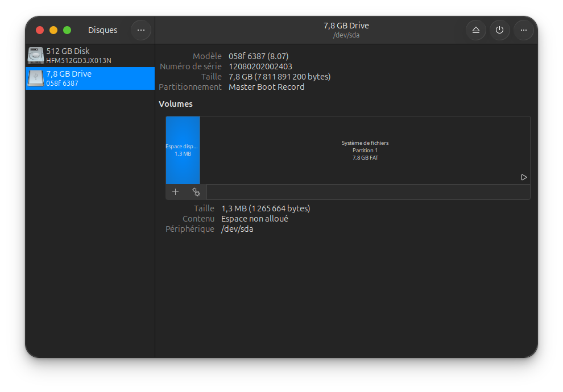
Task: Click the Volumes heading
Action: coord(176,104)
